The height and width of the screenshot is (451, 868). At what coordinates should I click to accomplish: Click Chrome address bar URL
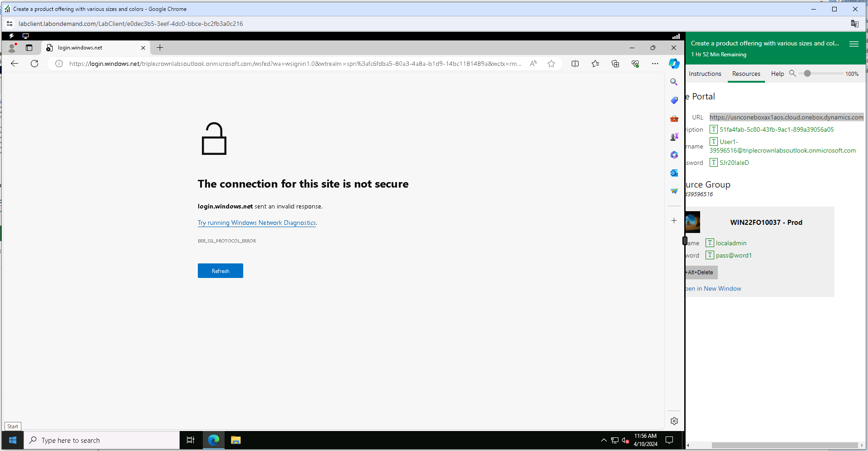(x=131, y=24)
